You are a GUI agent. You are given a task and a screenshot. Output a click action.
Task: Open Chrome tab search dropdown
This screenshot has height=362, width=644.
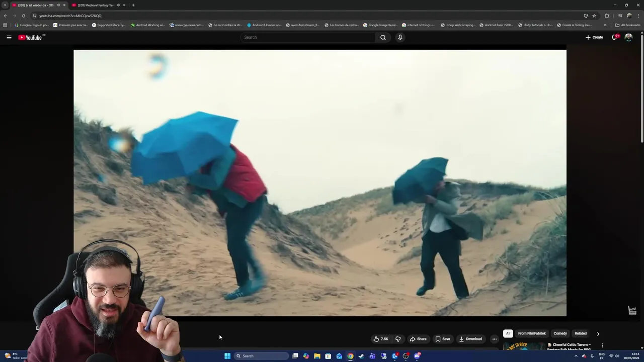5,5
